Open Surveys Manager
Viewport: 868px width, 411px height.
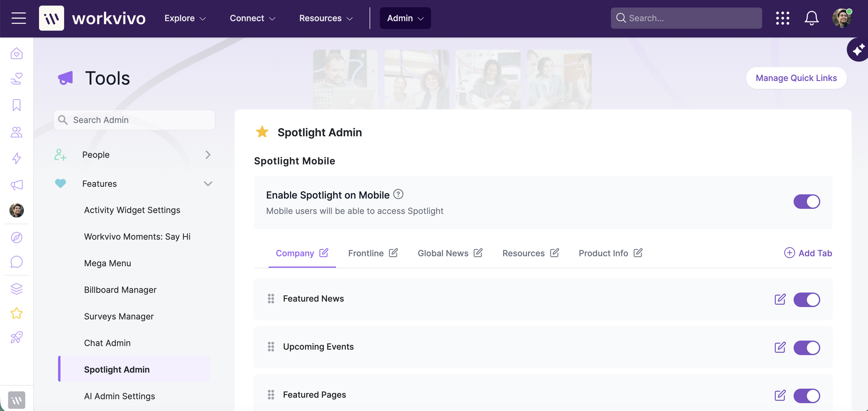point(119,316)
